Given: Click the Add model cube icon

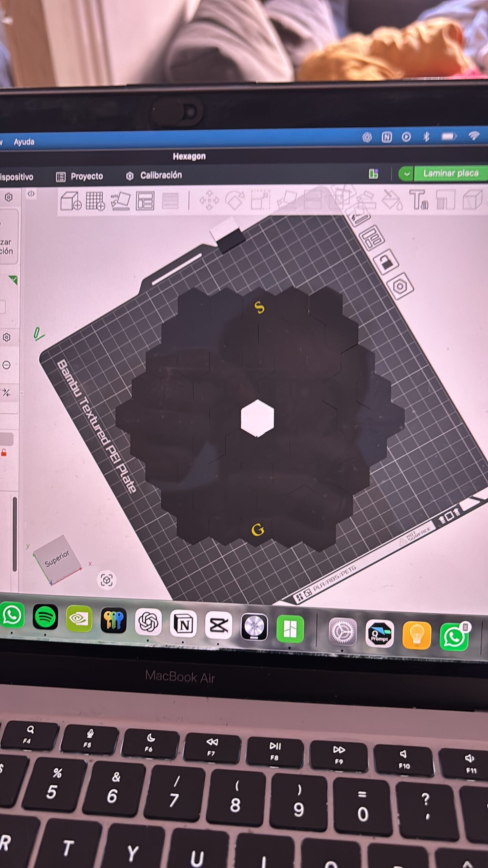Looking at the screenshot, I should pos(70,201).
